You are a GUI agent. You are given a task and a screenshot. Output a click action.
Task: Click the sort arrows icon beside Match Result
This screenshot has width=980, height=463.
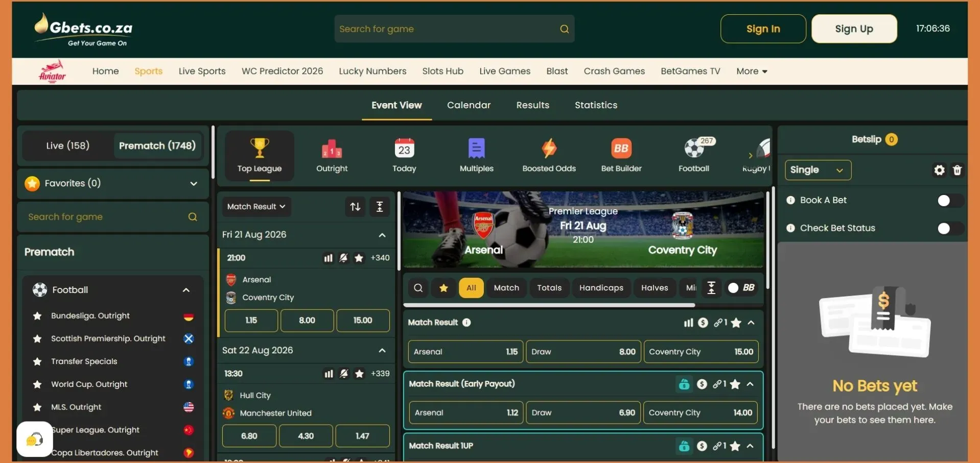click(355, 207)
